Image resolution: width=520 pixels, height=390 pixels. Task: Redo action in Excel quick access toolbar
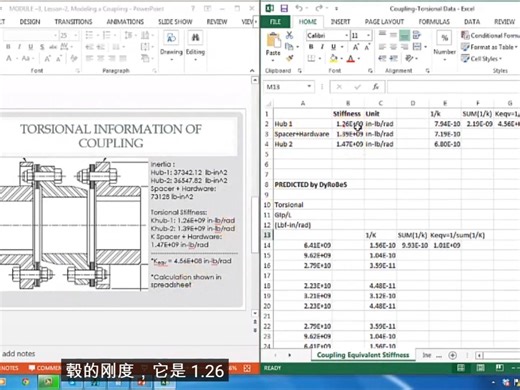[x=319, y=8]
